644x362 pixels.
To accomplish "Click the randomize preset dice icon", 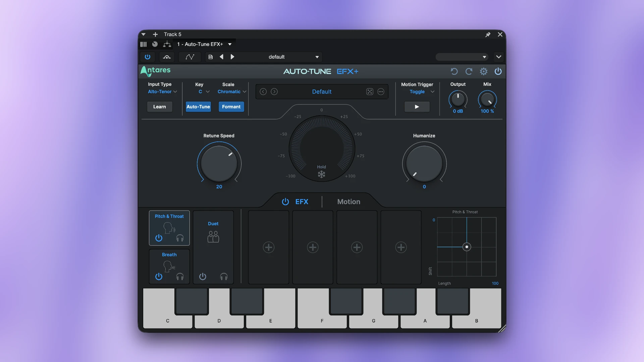I will click(370, 92).
